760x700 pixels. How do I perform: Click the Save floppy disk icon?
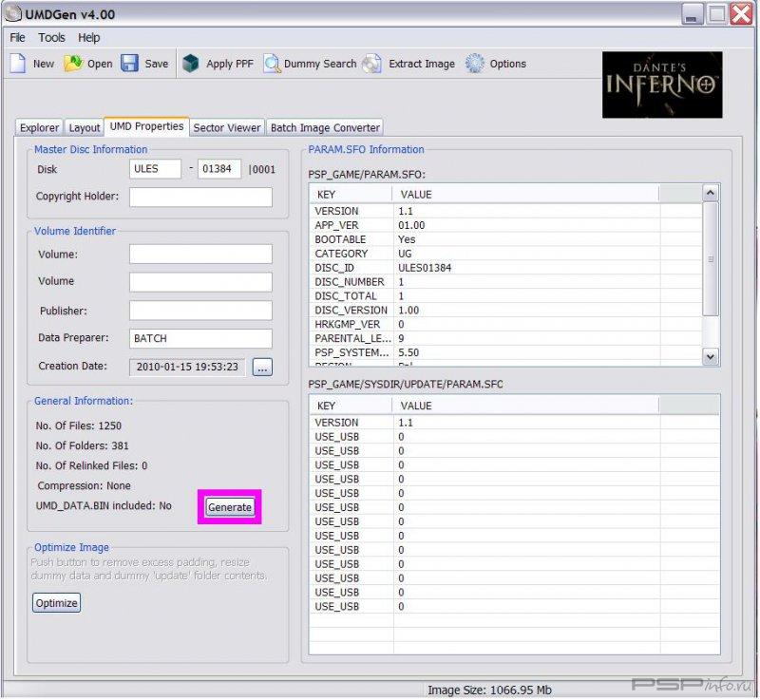point(130,64)
